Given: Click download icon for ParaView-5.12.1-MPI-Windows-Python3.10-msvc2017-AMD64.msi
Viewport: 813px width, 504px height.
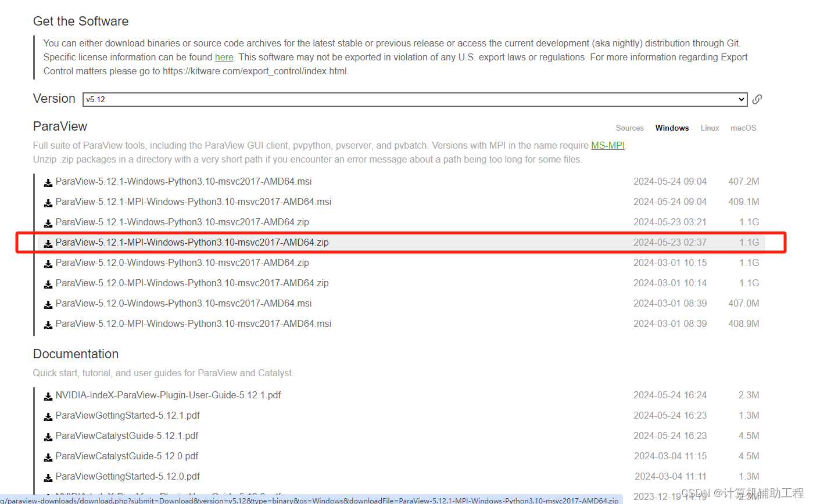Looking at the screenshot, I should pos(48,203).
